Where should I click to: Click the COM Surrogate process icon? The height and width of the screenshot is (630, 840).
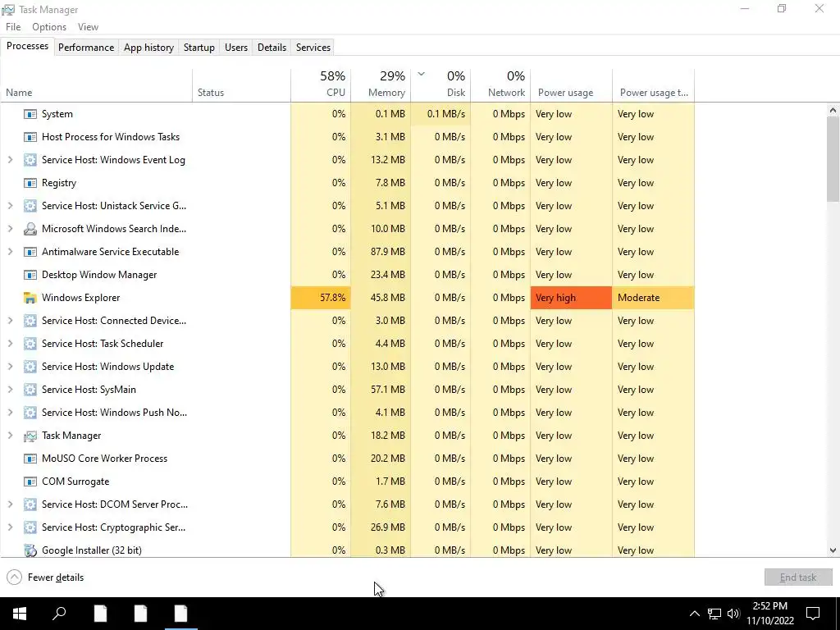(30, 482)
